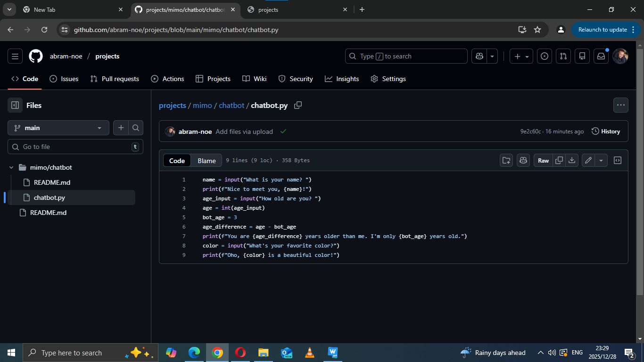Download the chatbot.py raw file
The width and height of the screenshot is (644, 362).
(x=572, y=160)
